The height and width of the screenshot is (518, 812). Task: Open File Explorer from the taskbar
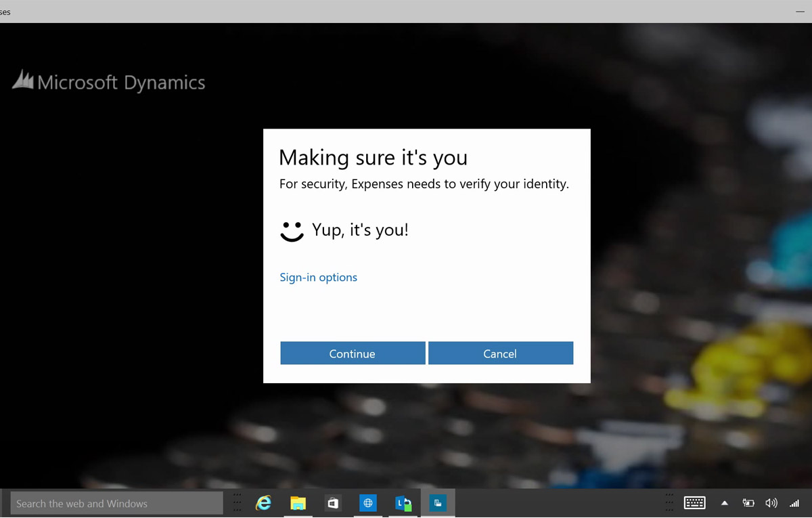(298, 503)
